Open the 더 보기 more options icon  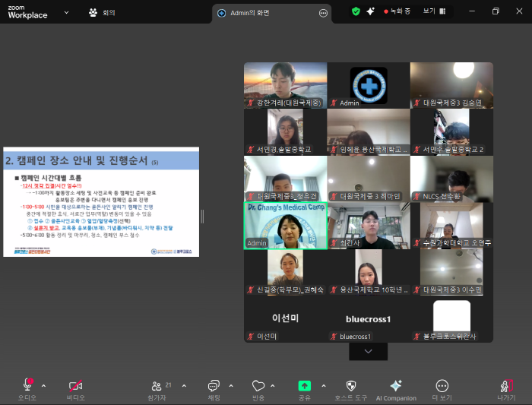[442, 390]
